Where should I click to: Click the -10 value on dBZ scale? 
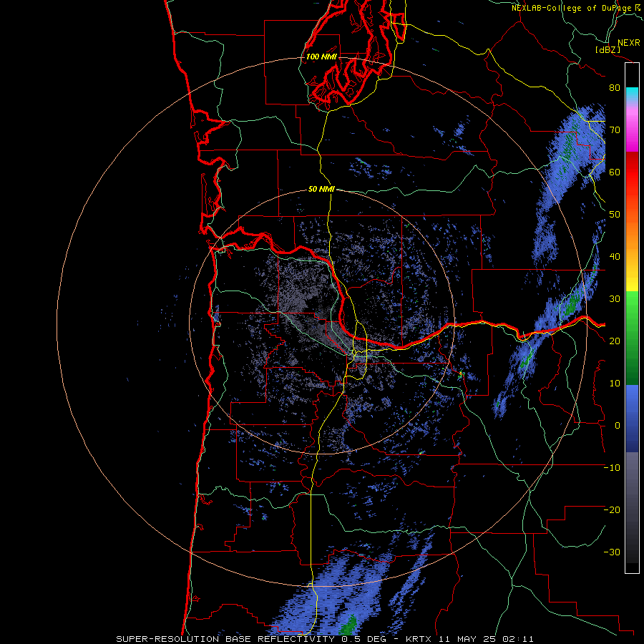point(612,468)
